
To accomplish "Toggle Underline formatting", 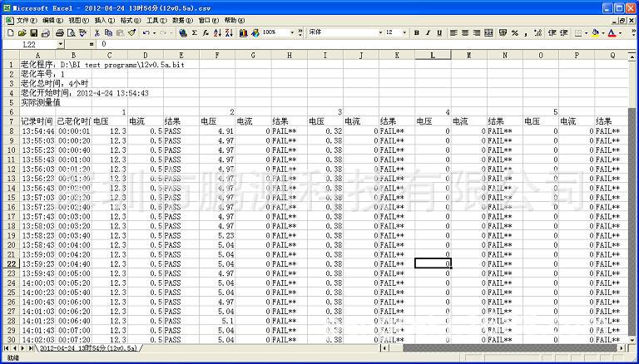I will click(439, 32).
